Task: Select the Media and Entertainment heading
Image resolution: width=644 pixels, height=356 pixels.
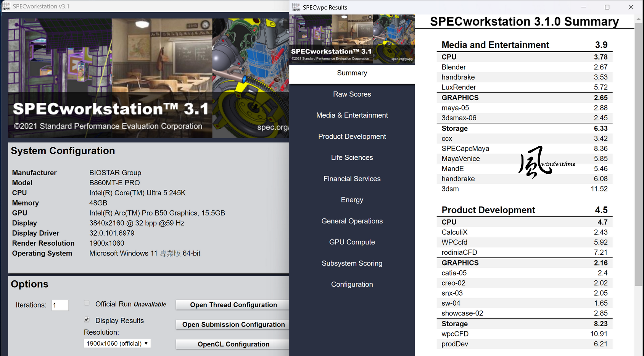Action: 495,45
